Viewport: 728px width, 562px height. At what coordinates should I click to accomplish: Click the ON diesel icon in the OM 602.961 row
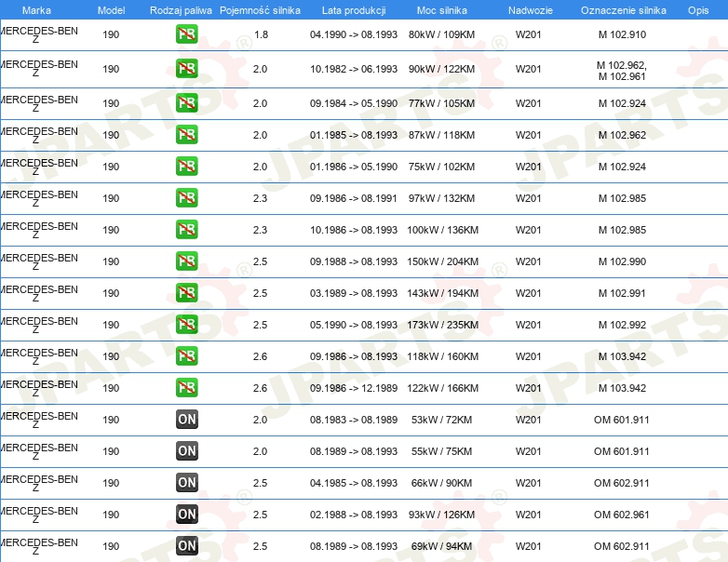tap(186, 515)
